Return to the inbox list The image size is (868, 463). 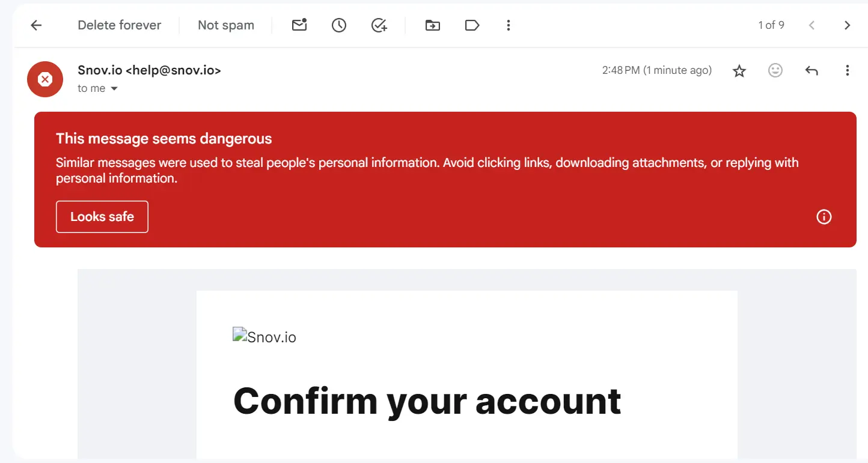click(x=36, y=25)
